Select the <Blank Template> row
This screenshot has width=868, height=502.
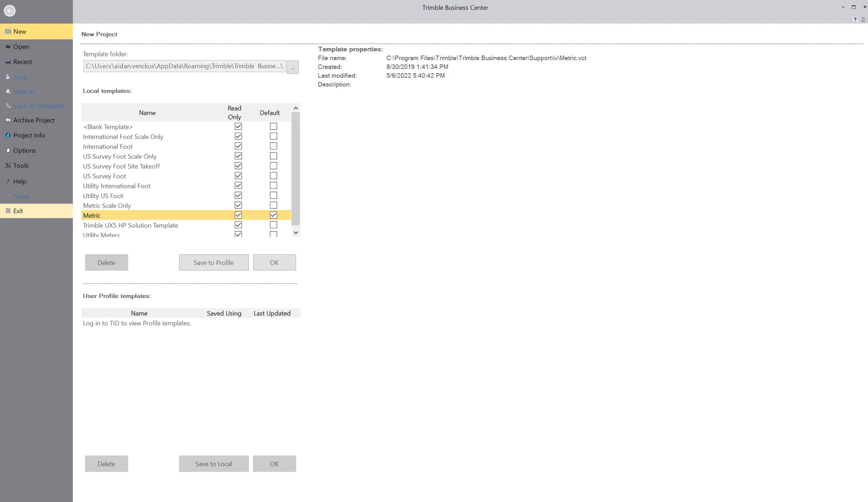point(186,127)
